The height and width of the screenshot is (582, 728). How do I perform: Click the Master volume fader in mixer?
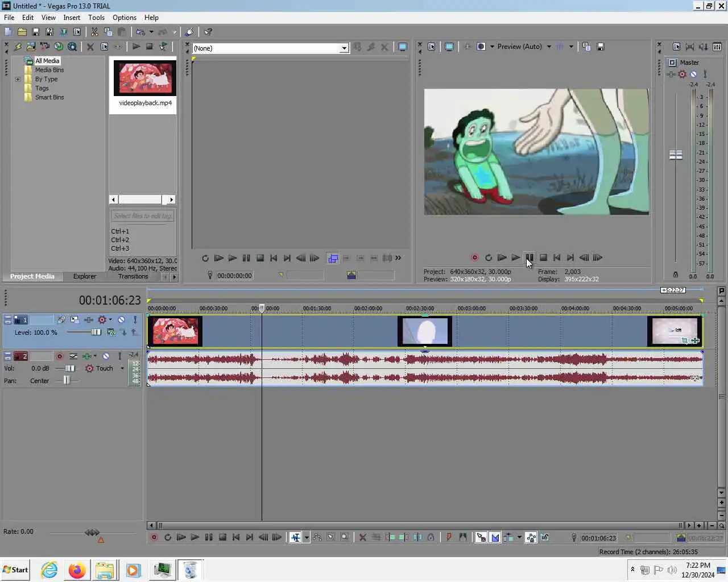click(676, 155)
